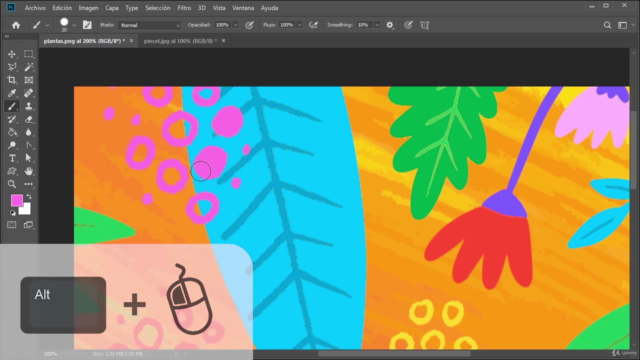
Task: Enable airbrush-style build-up
Action: point(313,25)
